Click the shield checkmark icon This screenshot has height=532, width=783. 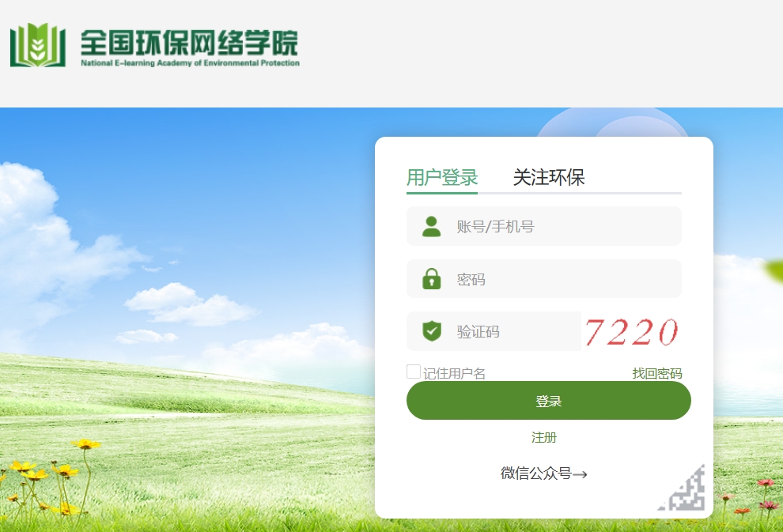(x=432, y=331)
